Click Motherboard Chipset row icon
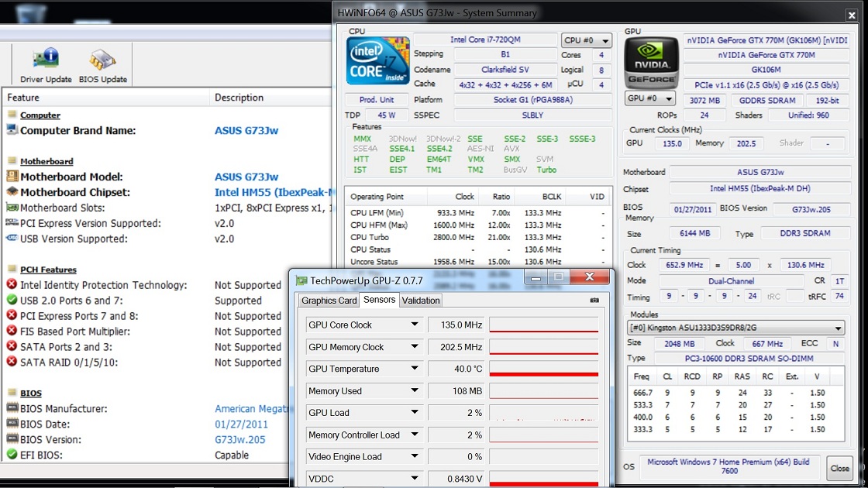The width and height of the screenshot is (868, 488). point(12,191)
